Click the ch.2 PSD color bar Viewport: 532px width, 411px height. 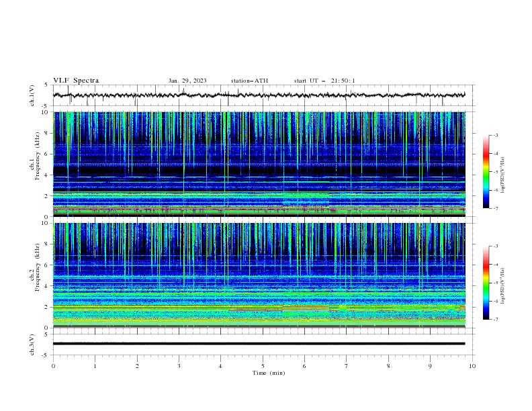pos(486,283)
